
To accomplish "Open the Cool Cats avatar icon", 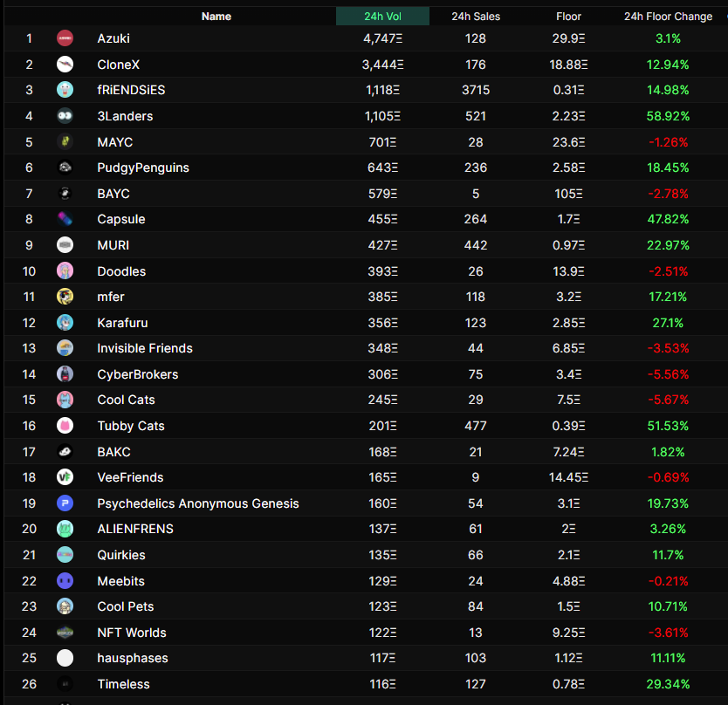I will (x=65, y=399).
